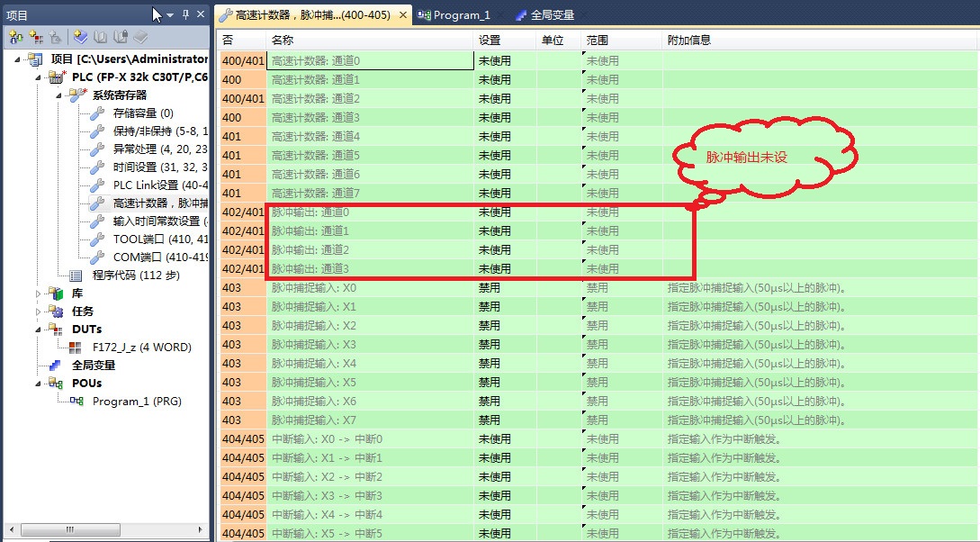980x542 pixels.
Task: Click the first add-object icon in project toolbar
Action: (x=15, y=37)
